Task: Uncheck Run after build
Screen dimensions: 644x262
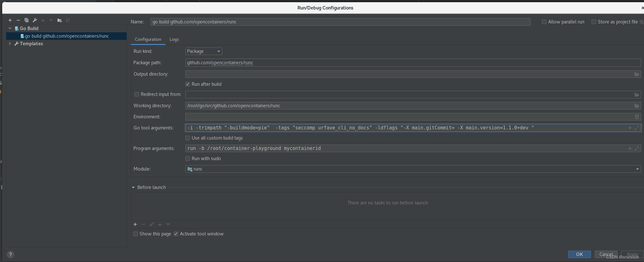Action: click(x=188, y=84)
